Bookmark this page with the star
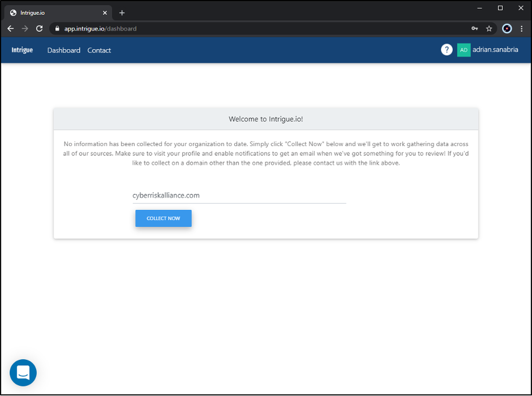 (489, 29)
